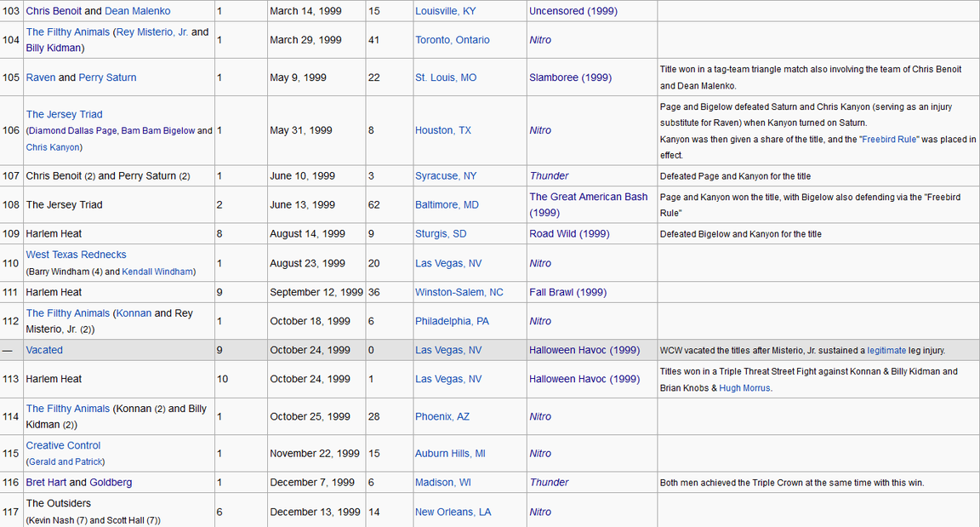This screenshot has height=527, width=980.
Task: Open the Thunder link for June 10, 1999
Action: 549,176
